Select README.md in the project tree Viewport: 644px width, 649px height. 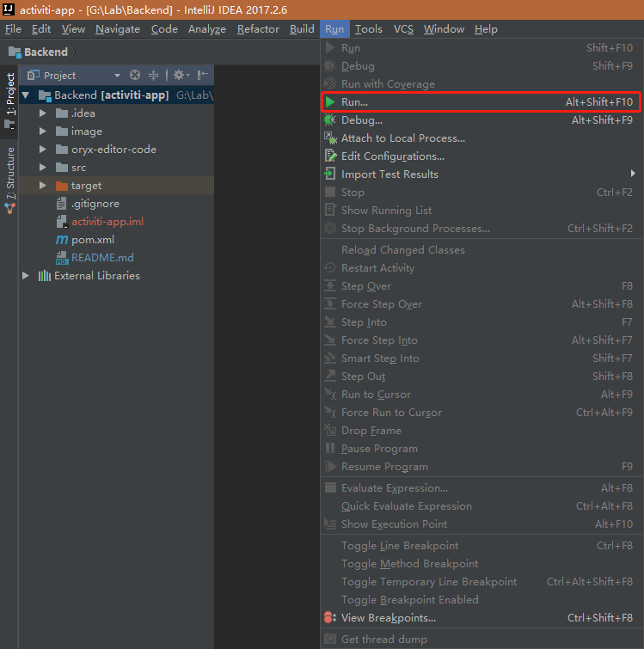click(x=102, y=258)
